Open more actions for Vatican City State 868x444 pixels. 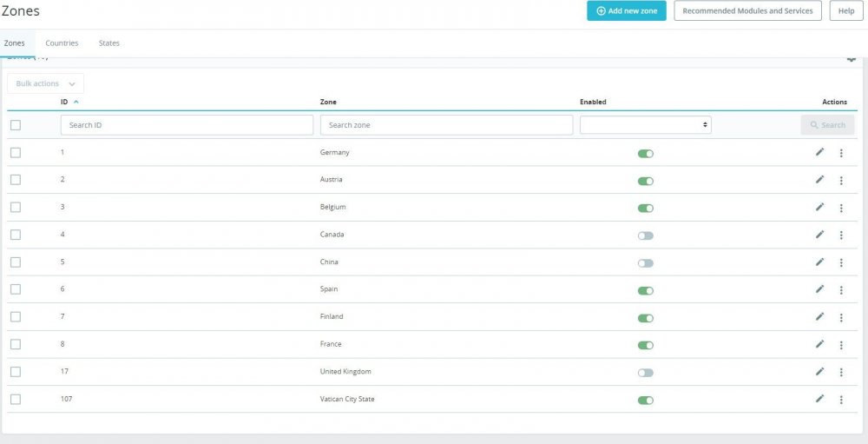coord(841,400)
